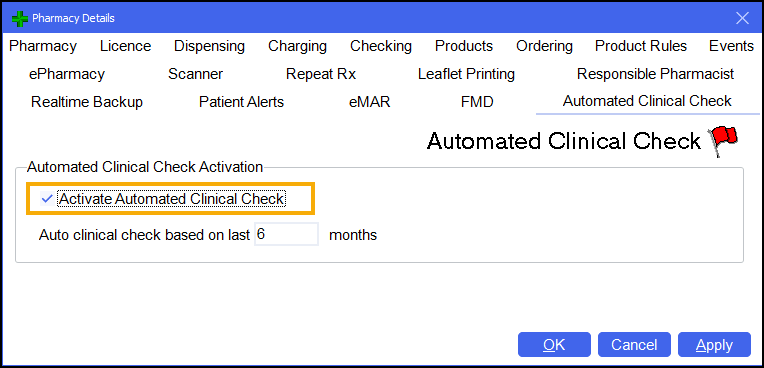Image resolution: width=764 pixels, height=368 pixels.
Task: Open the Responsible Pharmacist tab
Action: pyautogui.click(x=655, y=74)
